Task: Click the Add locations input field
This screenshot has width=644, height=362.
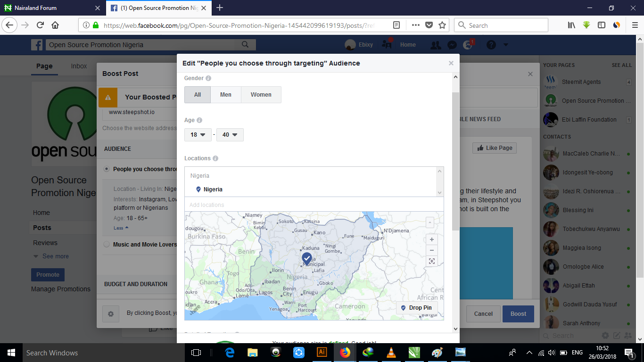Action: click(314, 205)
